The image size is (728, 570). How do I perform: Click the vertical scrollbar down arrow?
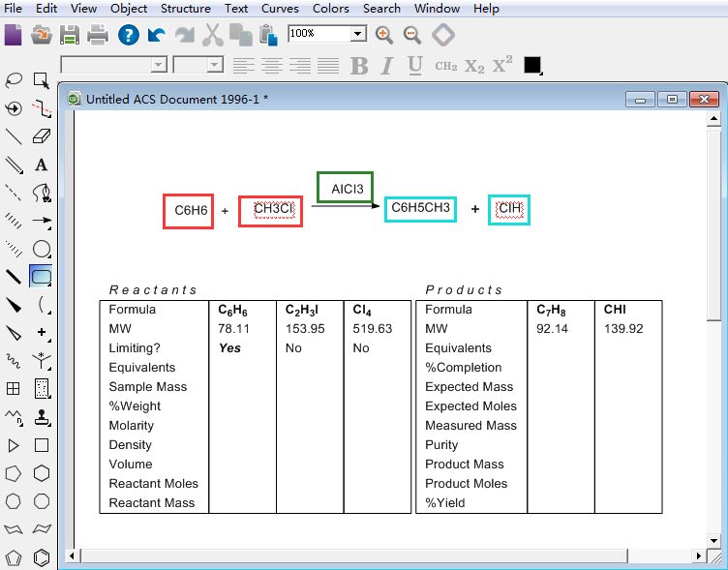(714, 540)
